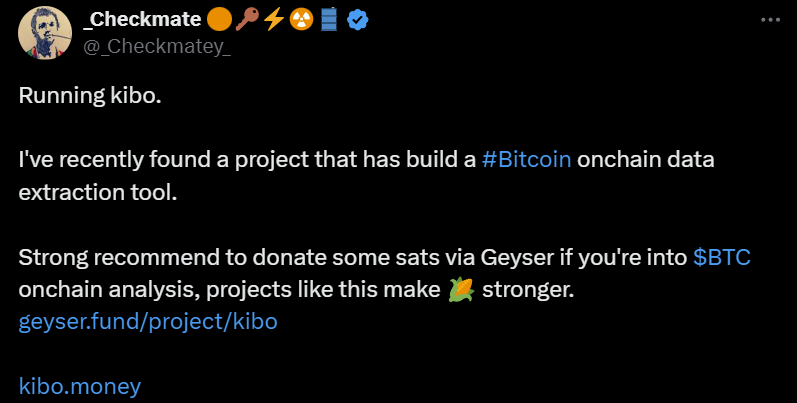This screenshot has height=403, width=797.
Task: Click the corn emoji in the tweet
Action: [x=461, y=290]
